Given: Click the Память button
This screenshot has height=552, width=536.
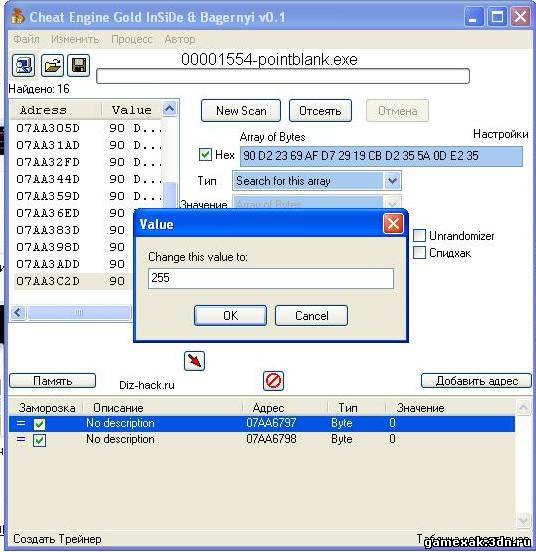Looking at the screenshot, I should 52,381.
